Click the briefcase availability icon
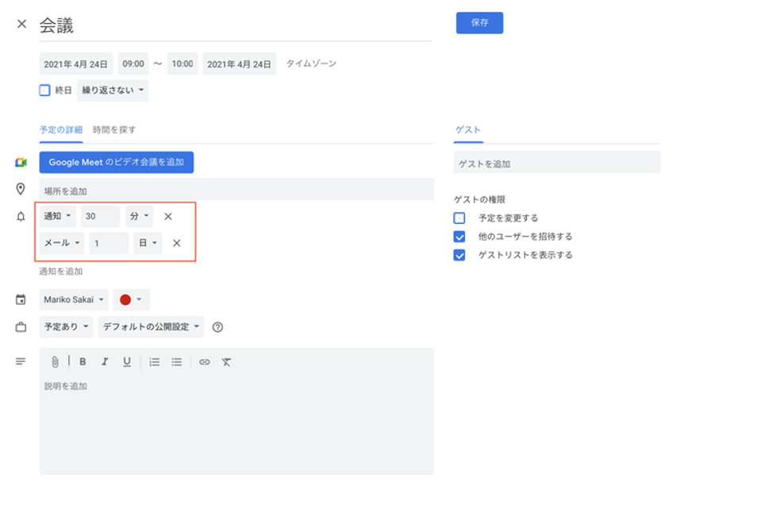This screenshot has width=762, height=532. [x=21, y=327]
